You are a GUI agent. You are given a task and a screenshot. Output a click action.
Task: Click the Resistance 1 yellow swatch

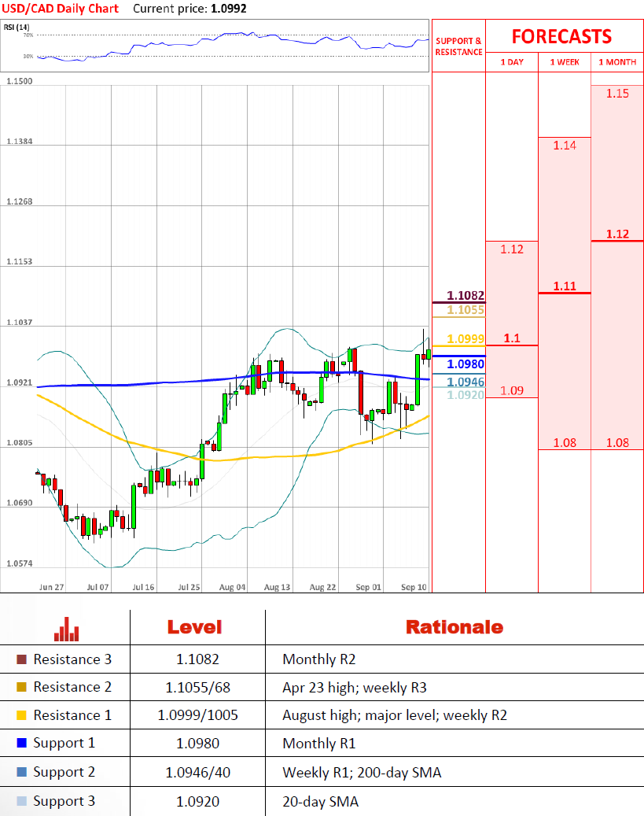coord(21,715)
